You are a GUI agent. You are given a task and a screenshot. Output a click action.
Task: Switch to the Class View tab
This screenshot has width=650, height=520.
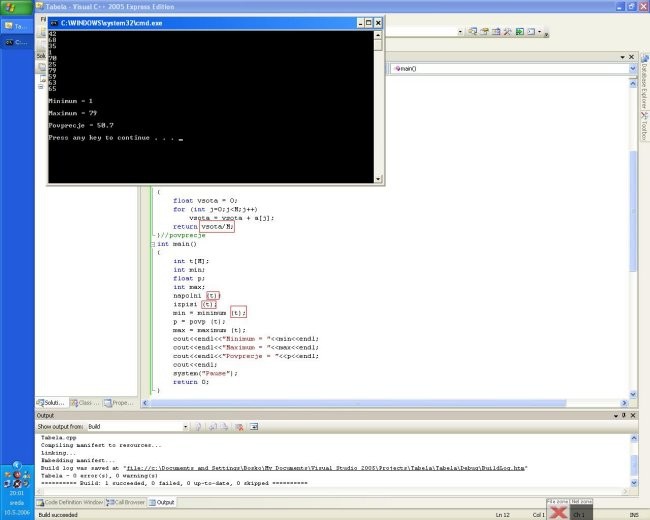click(85, 403)
